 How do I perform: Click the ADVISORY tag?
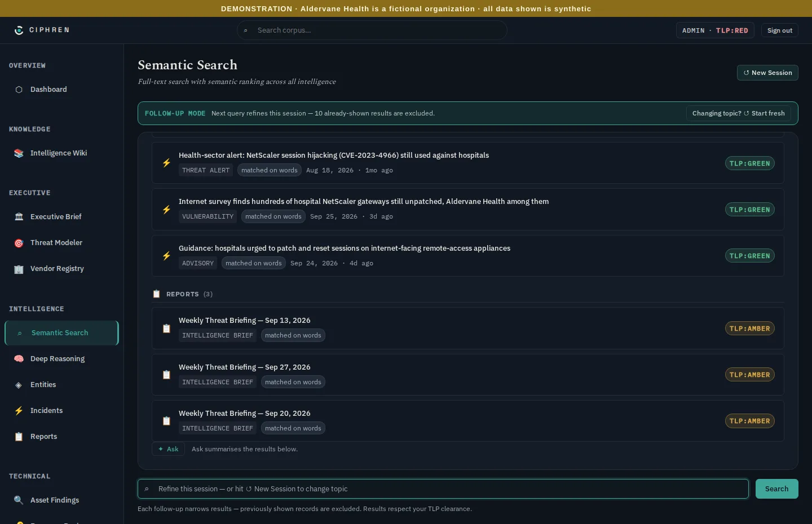pos(198,263)
